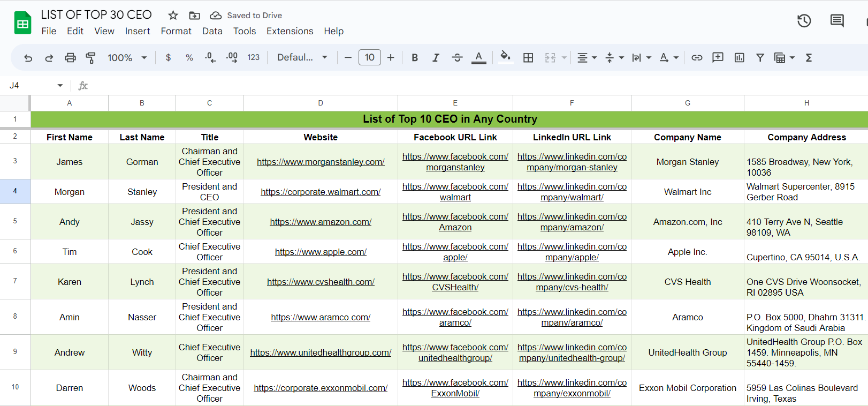The image size is (868, 406).
Task: Toggle strikethrough formatting
Action: point(457,57)
